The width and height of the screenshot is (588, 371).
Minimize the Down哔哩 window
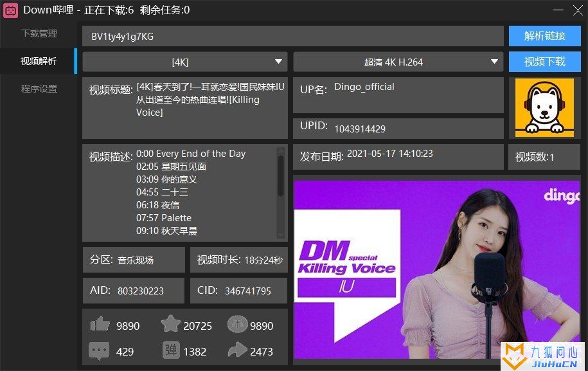(558, 10)
